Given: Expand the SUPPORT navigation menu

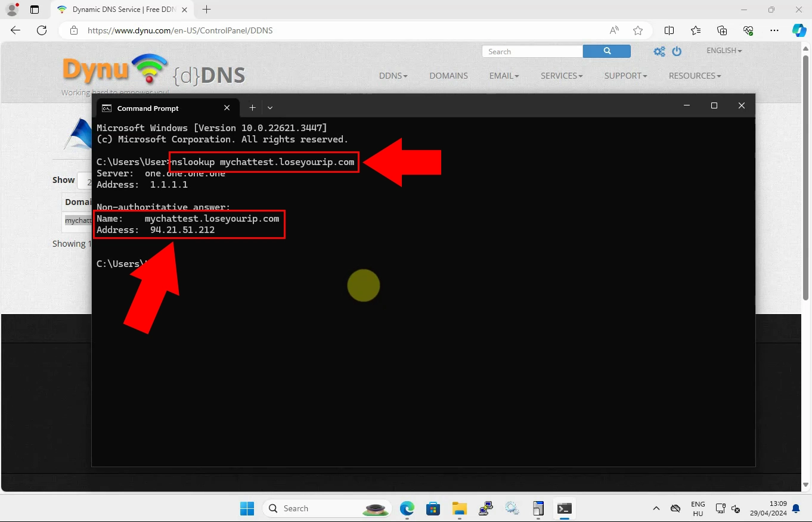Looking at the screenshot, I should click(x=626, y=76).
